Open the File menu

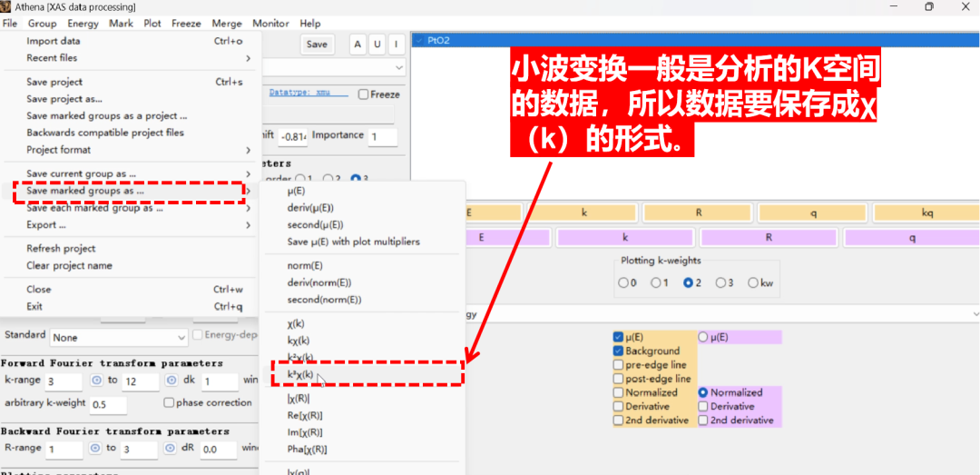point(9,24)
